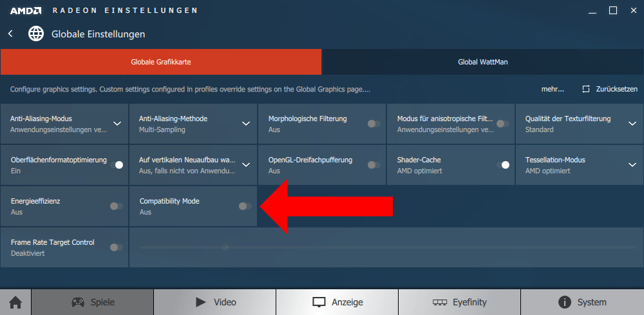Click the Multi-Sampling value text

[x=162, y=129]
